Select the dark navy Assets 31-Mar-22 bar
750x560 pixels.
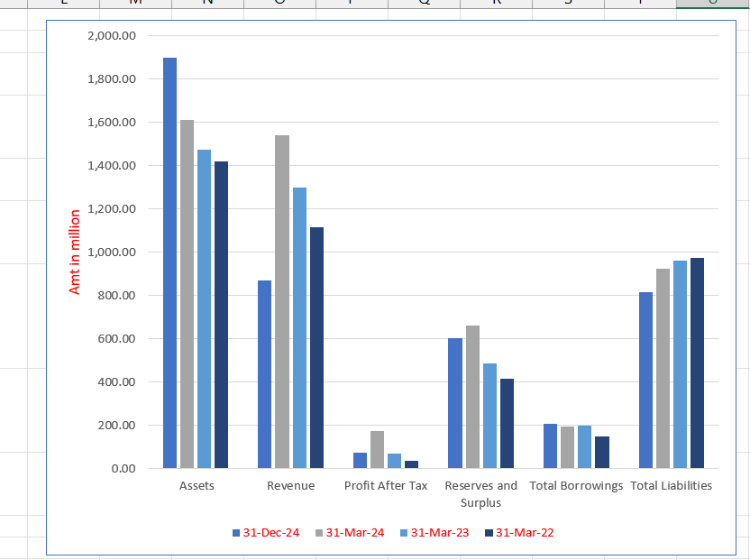(221, 315)
